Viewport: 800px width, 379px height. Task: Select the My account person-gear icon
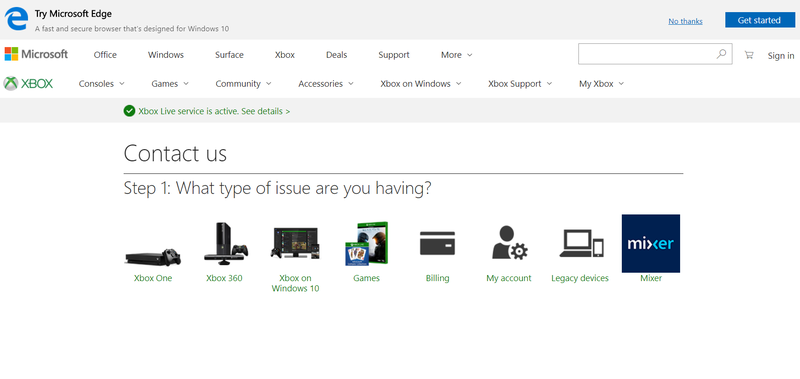pyautogui.click(x=509, y=242)
